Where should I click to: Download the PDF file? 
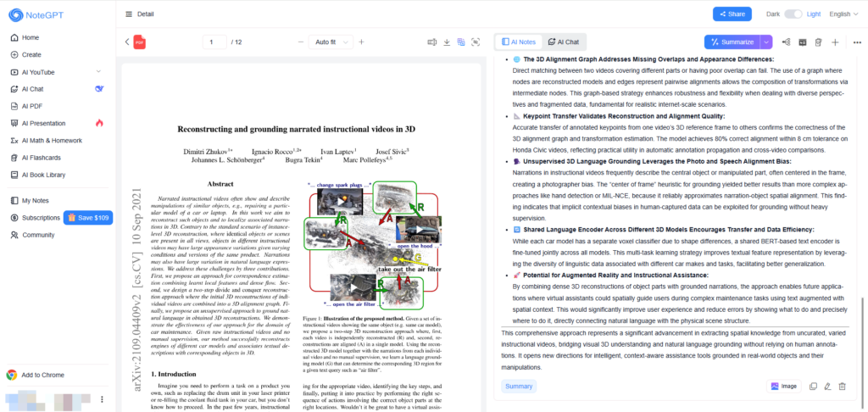(447, 42)
